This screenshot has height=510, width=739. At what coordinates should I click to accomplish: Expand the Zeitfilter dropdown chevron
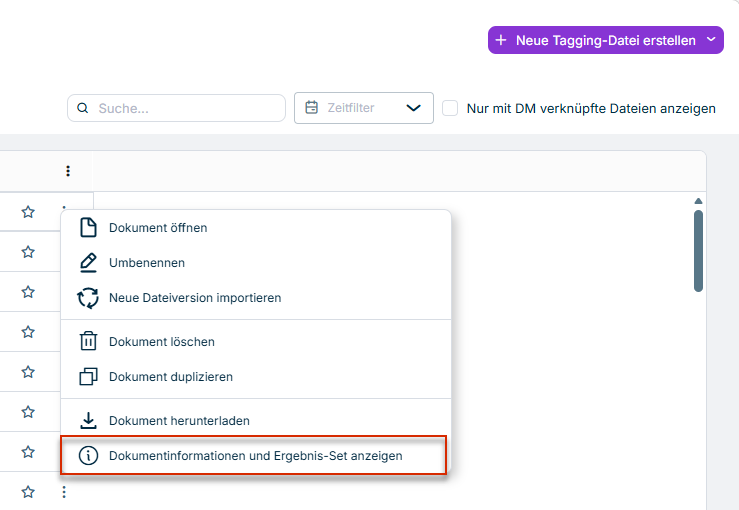(x=413, y=108)
